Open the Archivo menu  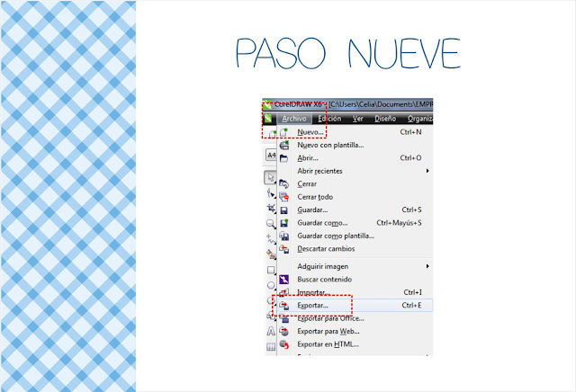294,119
